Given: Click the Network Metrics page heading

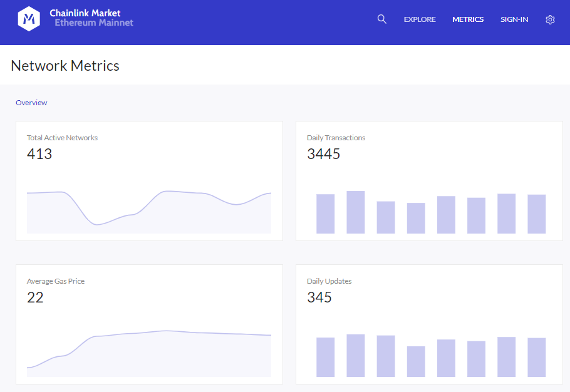Looking at the screenshot, I should pos(65,66).
